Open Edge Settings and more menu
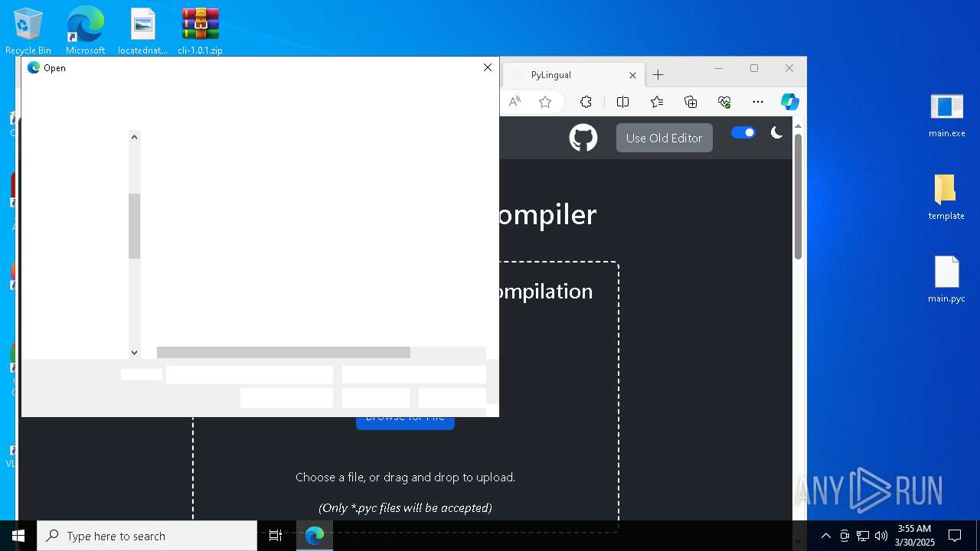The width and height of the screenshot is (980, 551). coord(758,102)
